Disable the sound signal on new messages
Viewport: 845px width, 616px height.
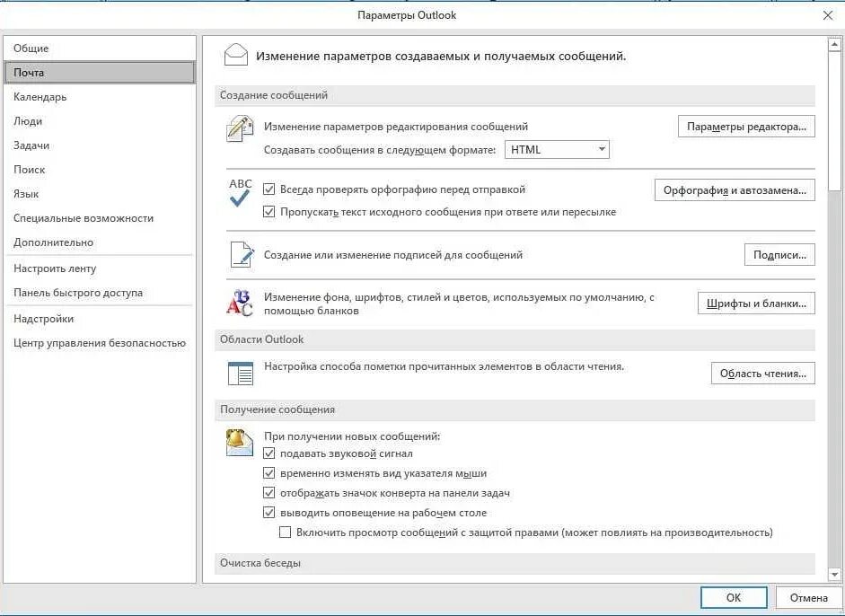click(x=268, y=453)
